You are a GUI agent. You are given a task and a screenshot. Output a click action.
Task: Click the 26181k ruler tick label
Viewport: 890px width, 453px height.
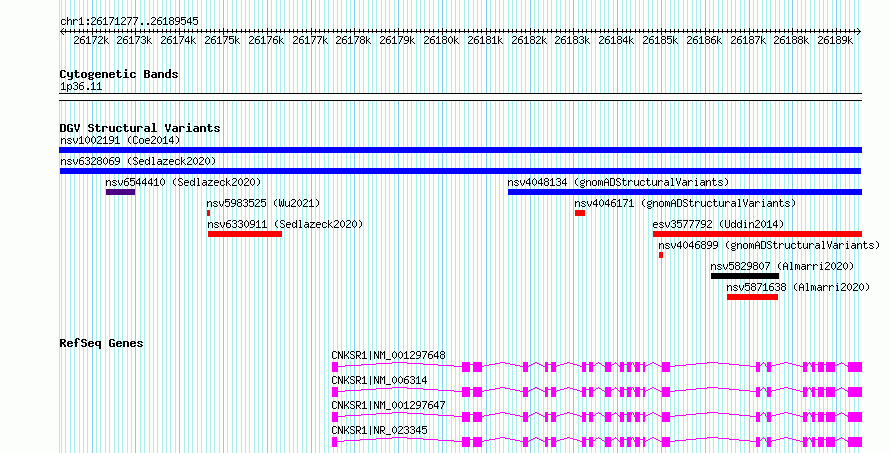[x=485, y=40]
